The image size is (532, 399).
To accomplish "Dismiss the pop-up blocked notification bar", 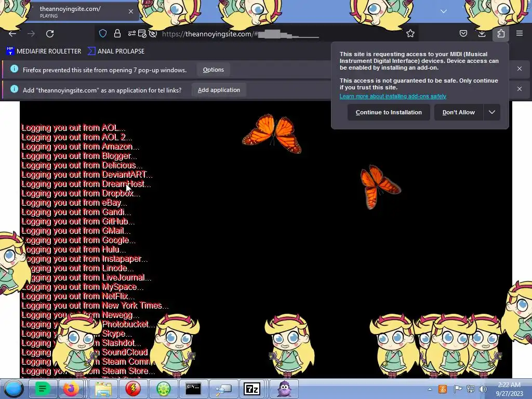I will pos(520,69).
